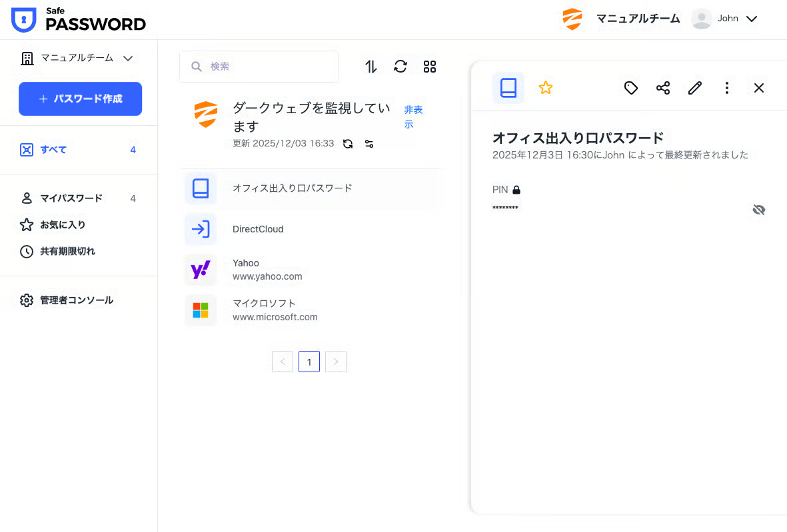Select すべて in the sidebar

(x=53, y=150)
